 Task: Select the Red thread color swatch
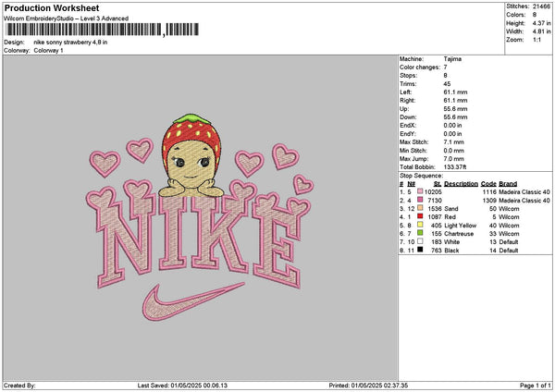tap(419, 216)
